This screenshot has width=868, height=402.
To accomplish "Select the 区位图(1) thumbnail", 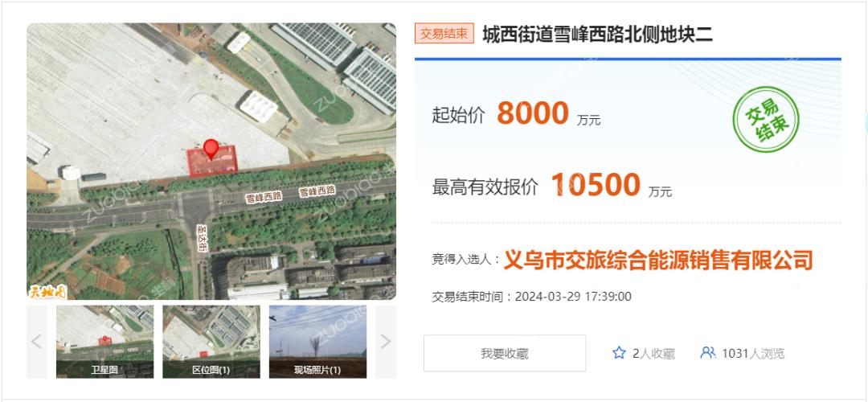I will tap(211, 342).
